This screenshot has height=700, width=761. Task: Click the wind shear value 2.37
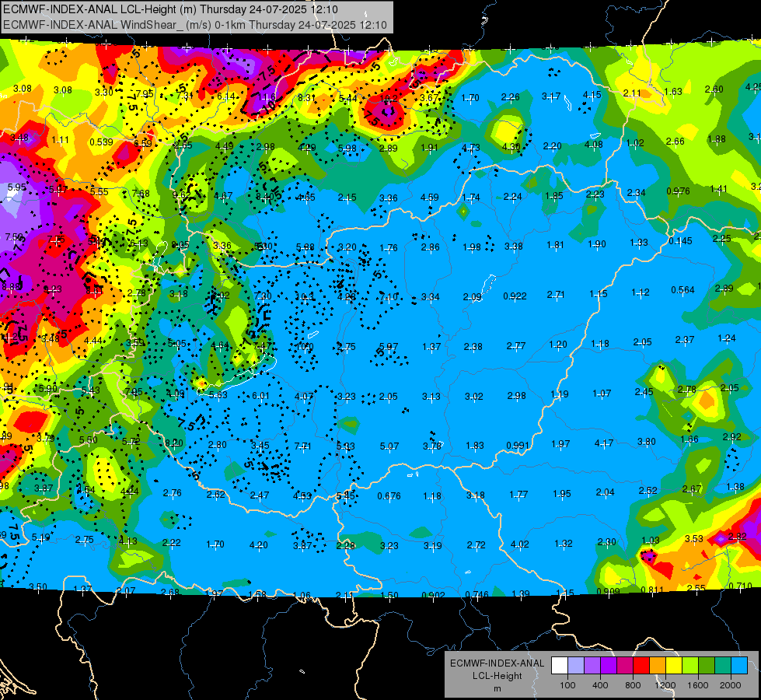tap(684, 340)
